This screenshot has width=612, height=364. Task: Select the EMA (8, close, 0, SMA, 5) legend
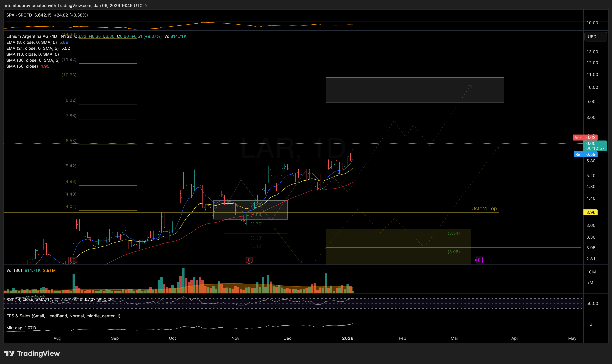coord(32,42)
